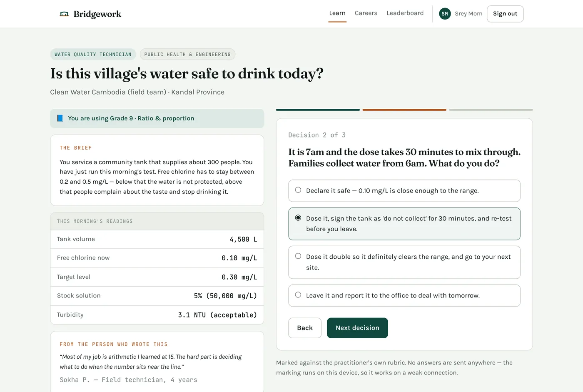Click the Public Health & Engineering tag
Image resolution: width=583 pixels, height=392 pixels.
(187, 55)
